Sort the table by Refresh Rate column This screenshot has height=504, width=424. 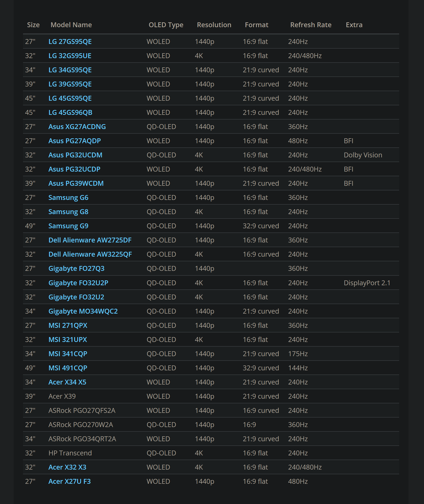pyautogui.click(x=311, y=24)
